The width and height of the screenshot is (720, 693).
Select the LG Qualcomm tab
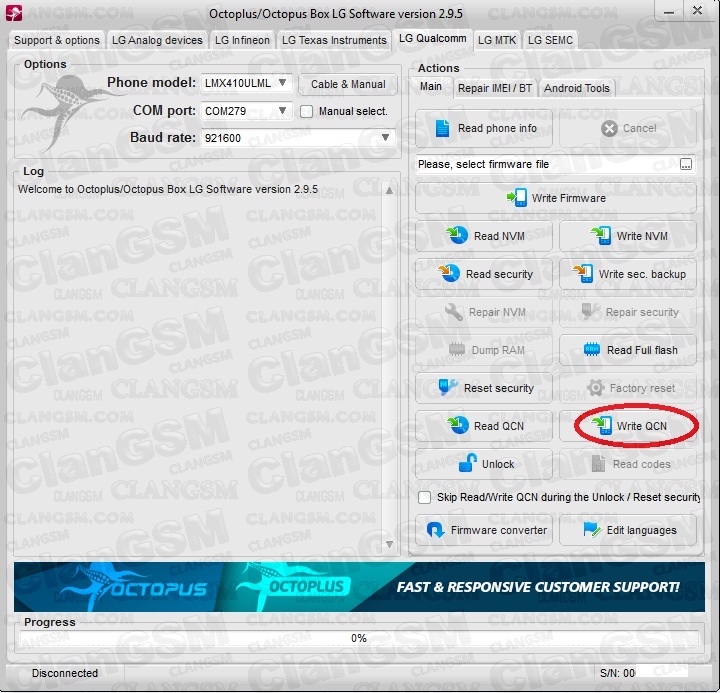click(433, 39)
